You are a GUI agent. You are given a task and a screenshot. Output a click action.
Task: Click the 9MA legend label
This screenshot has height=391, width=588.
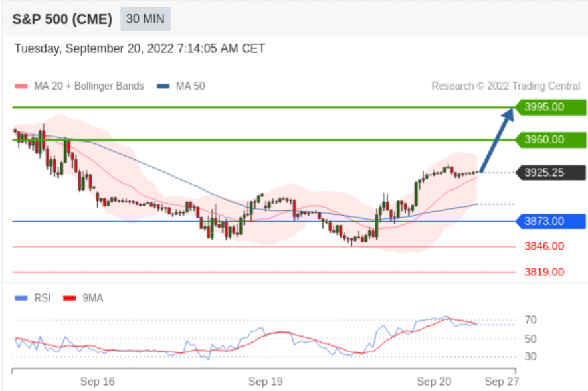92,298
